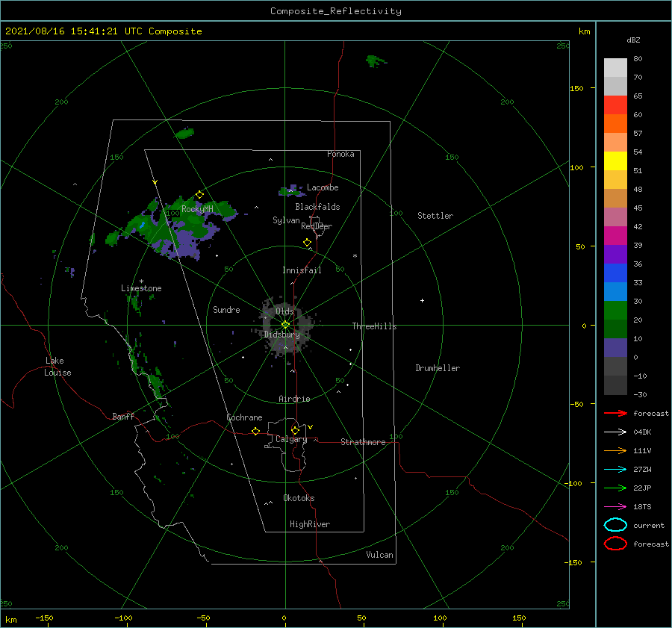
Task: Click the yellow radar site marker at Olds
Action: pos(285,325)
